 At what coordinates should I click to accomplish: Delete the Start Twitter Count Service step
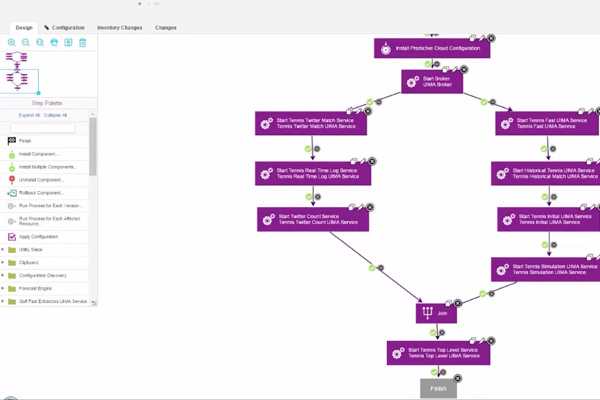(x=370, y=207)
